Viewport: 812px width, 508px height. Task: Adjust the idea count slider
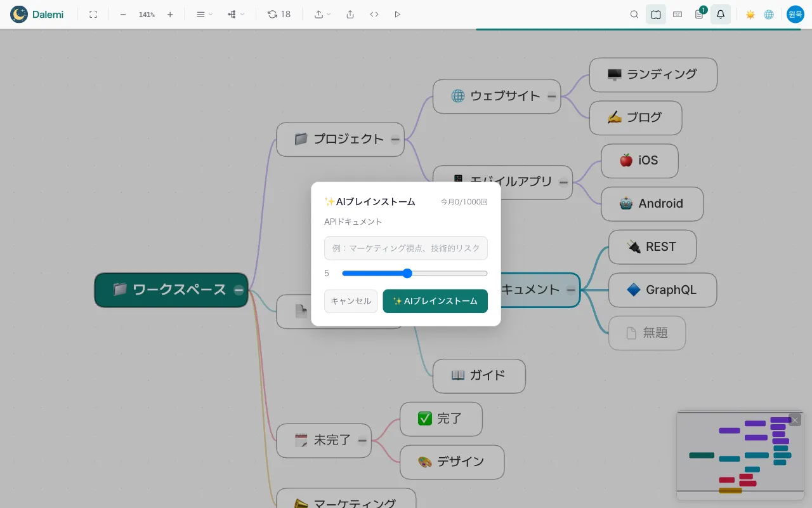(415, 274)
